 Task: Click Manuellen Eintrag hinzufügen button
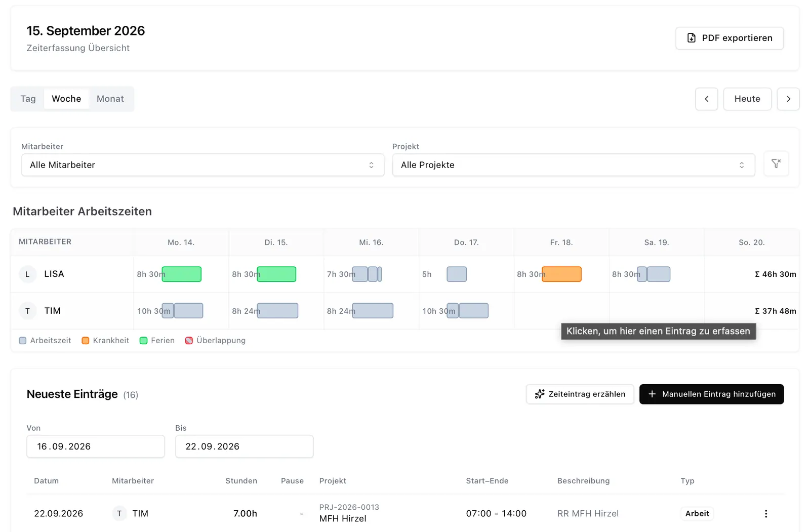(711, 394)
